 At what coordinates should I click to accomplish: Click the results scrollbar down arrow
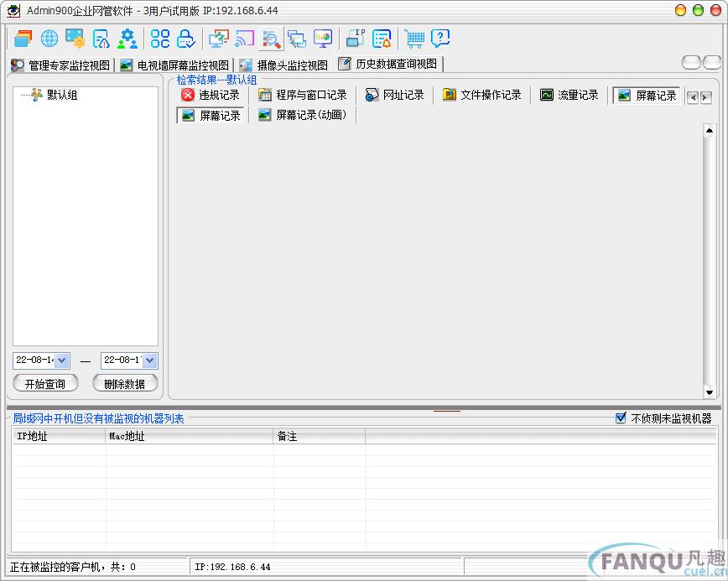point(709,392)
